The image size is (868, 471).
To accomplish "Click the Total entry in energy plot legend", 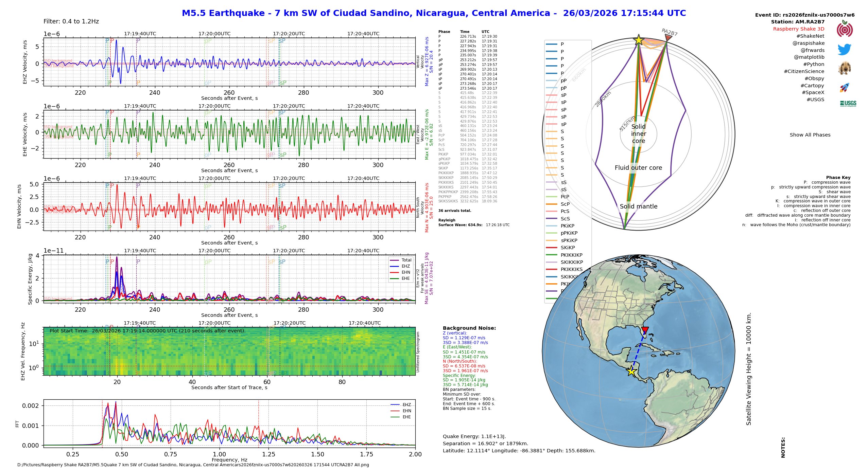I will click(406, 260).
